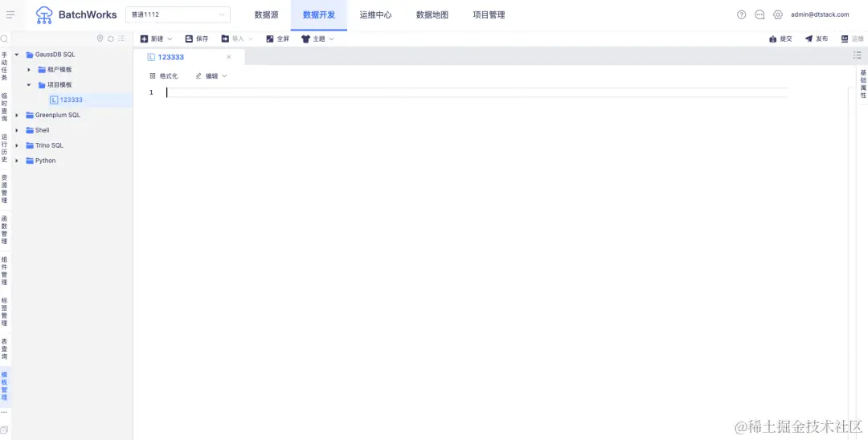
Task: Select the Shell folder label
Action: point(42,130)
